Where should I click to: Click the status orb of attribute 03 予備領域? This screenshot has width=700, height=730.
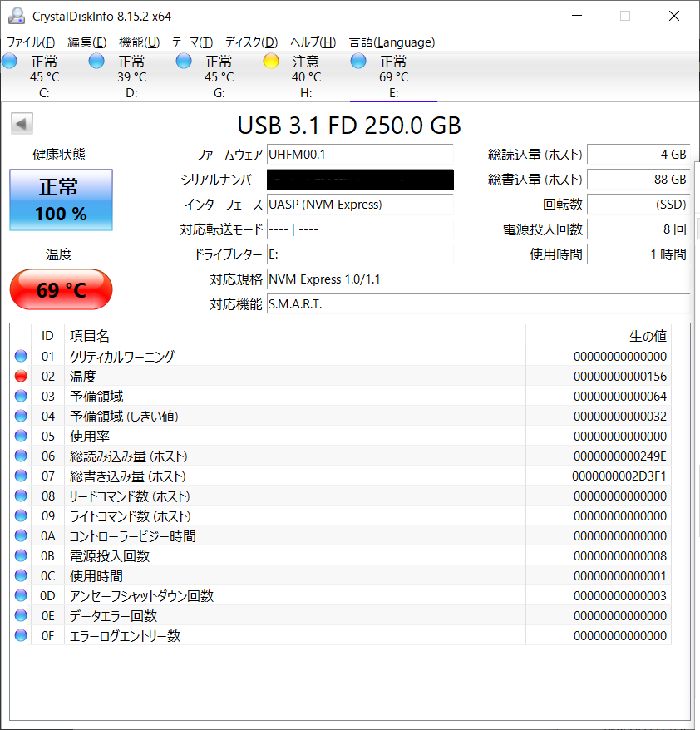coord(21,397)
